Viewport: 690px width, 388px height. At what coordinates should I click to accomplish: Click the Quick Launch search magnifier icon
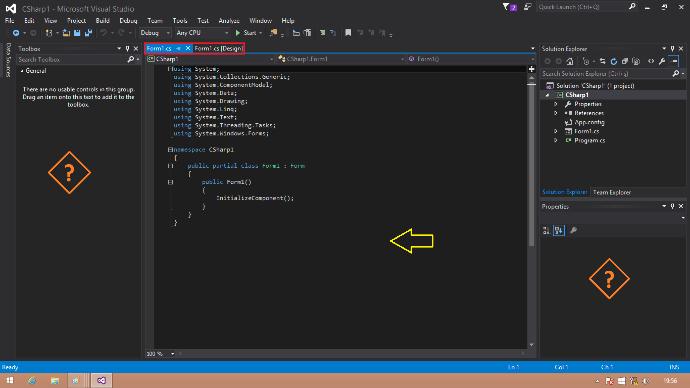tap(632, 7)
